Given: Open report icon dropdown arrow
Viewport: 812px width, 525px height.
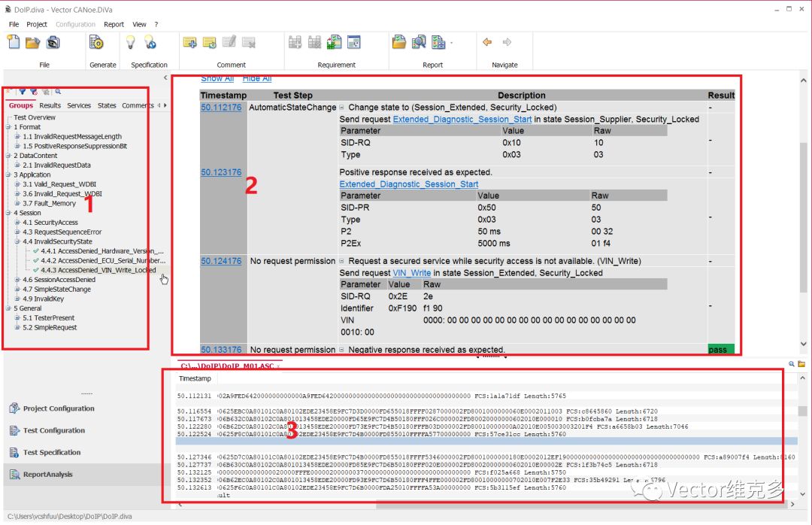Looking at the screenshot, I should tap(452, 43).
